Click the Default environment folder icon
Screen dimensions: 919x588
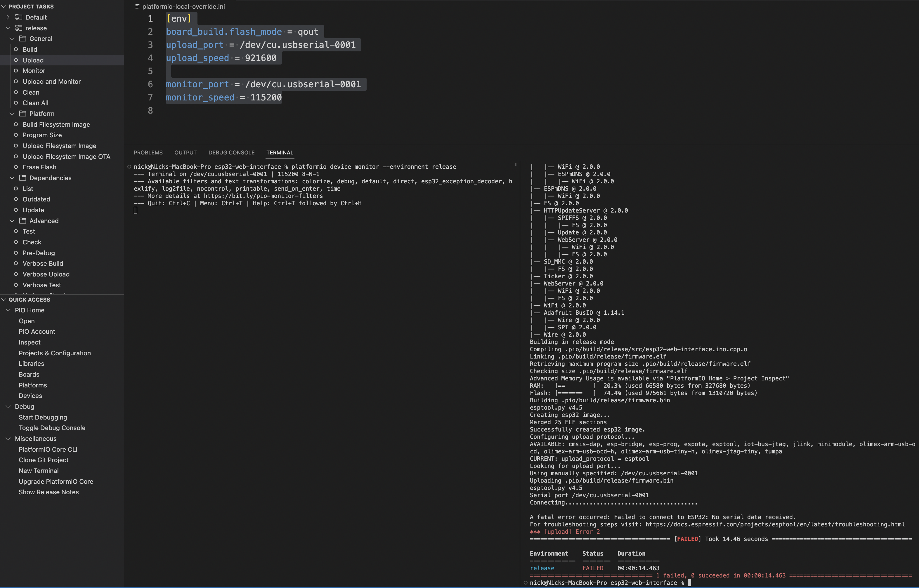18,17
